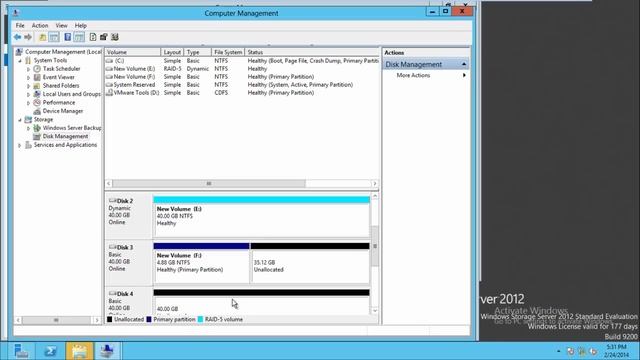Select New Volume (F:) partition on Disk 3
640x360 pixels.
pos(201,263)
